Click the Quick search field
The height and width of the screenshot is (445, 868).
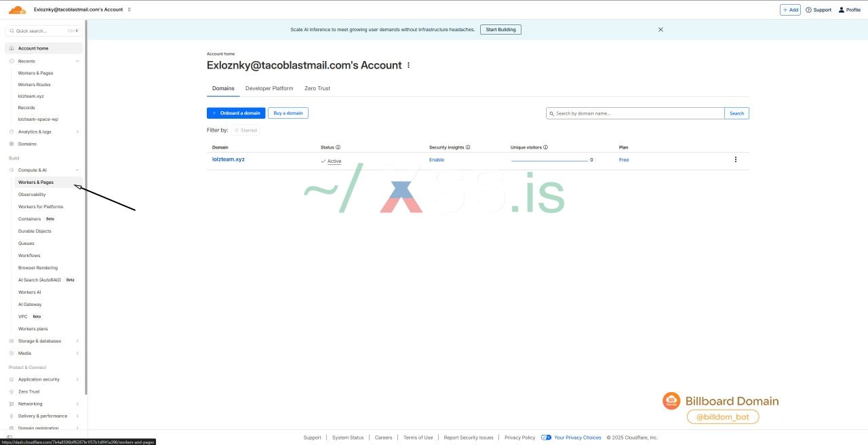43,31
